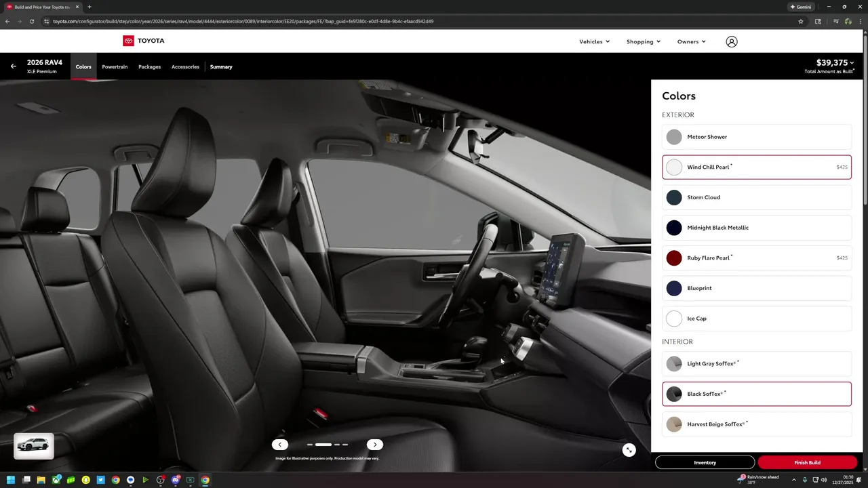
Task: Bookmark this page with the star icon
Action: click(x=801, y=21)
